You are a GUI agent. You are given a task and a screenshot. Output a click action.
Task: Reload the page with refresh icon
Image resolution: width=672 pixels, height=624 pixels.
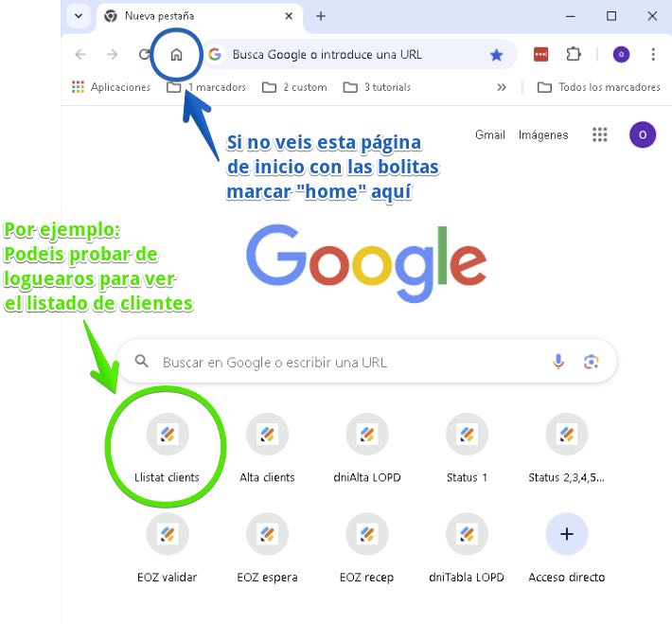144,55
